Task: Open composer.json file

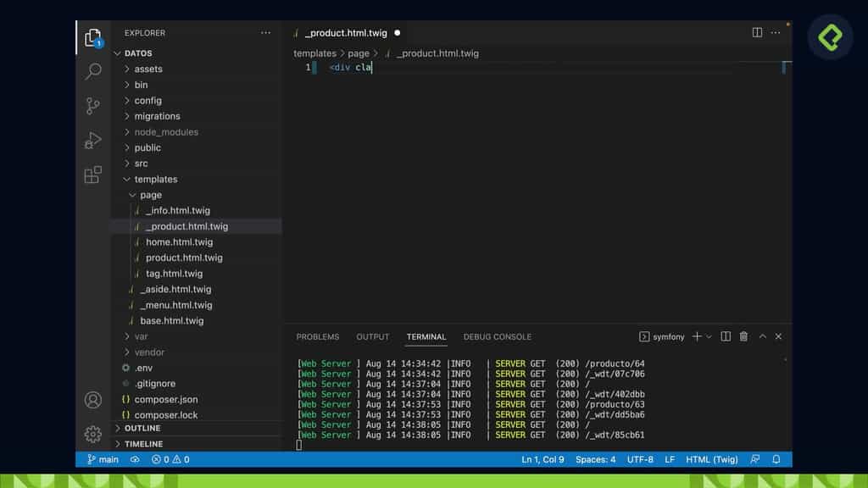Action: tap(166, 400)
